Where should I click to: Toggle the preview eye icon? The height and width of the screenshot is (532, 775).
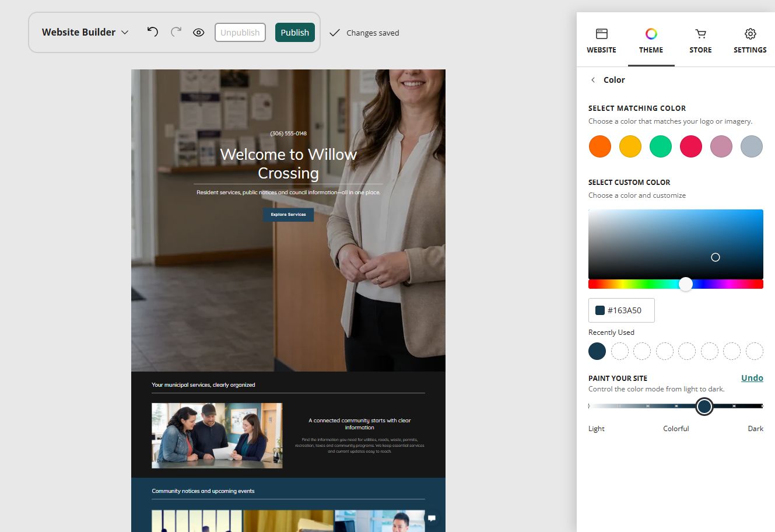pos(199,33)
